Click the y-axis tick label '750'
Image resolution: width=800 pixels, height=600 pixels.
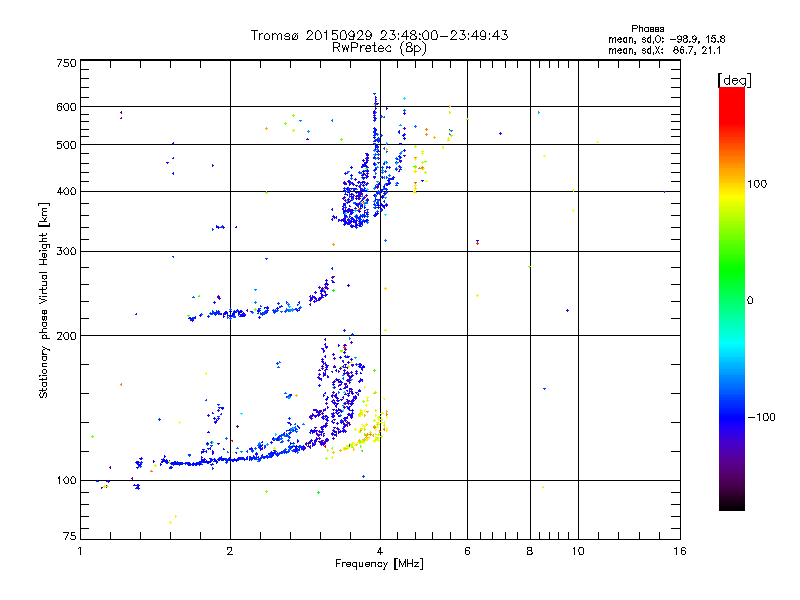(x=66, y=63)
